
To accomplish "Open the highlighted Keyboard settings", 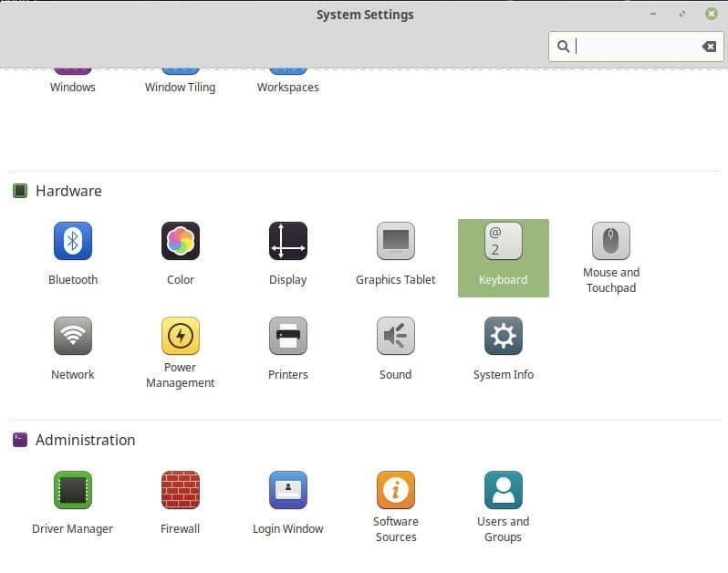I will 504,257.
